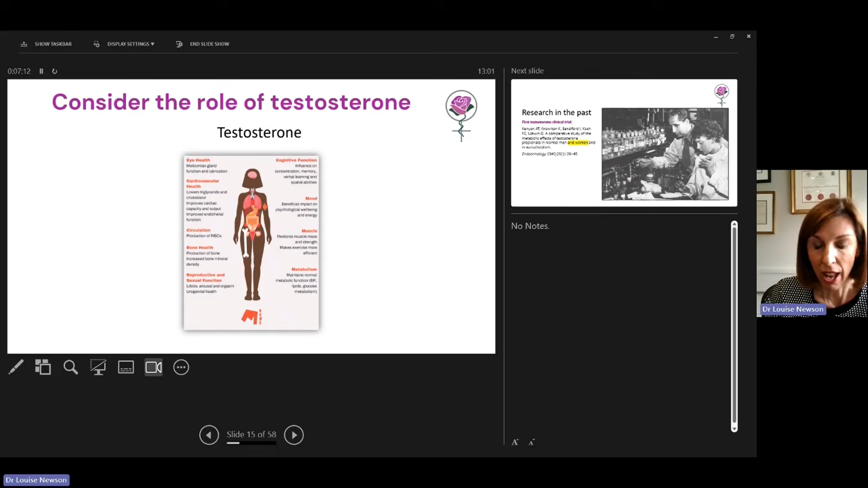The image size is (868, 488).
Task: Minimize the presenter view window
Action: 716,37
